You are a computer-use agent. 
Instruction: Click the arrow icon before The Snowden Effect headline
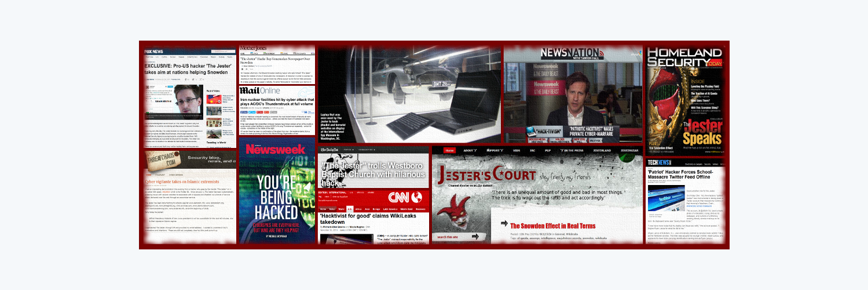click(504, 223)
